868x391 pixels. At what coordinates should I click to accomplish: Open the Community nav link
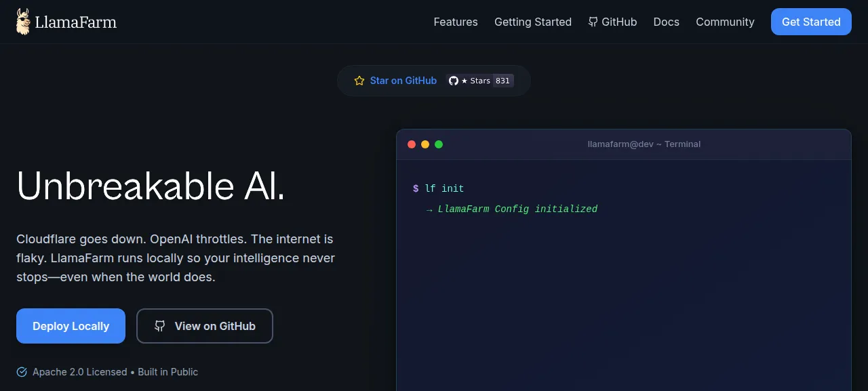(x=725, y=22)
